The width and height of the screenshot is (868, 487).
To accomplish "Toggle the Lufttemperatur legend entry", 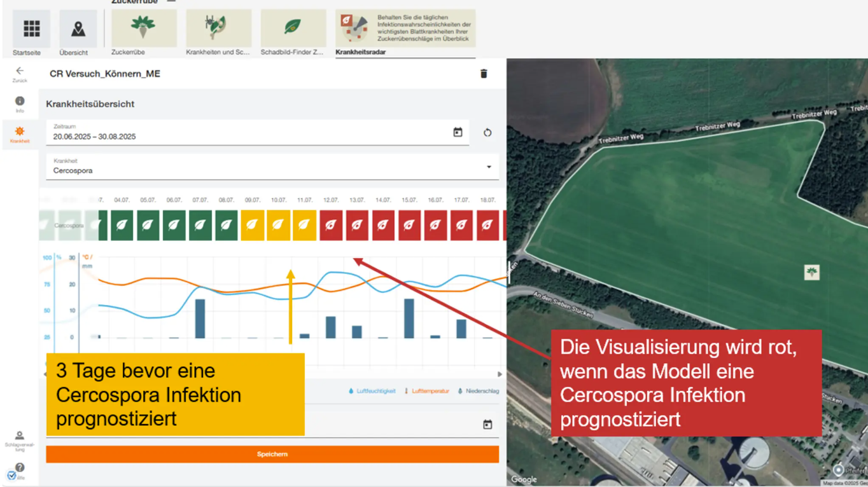I will [426, 391].
